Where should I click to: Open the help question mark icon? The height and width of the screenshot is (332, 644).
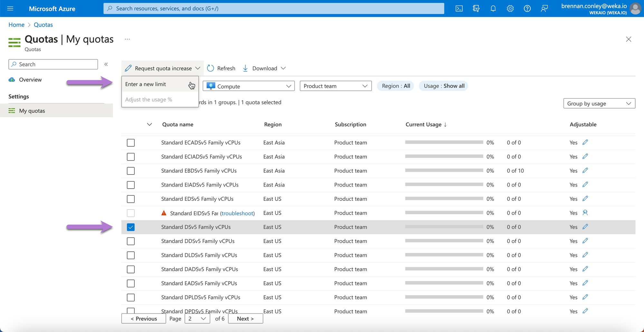pos(527,8)
